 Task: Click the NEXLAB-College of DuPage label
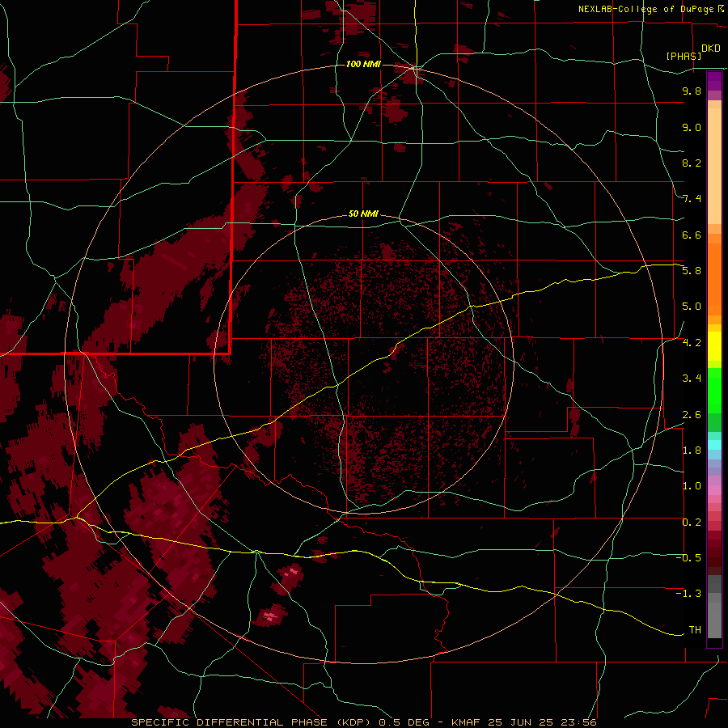(x=645, y=9)
